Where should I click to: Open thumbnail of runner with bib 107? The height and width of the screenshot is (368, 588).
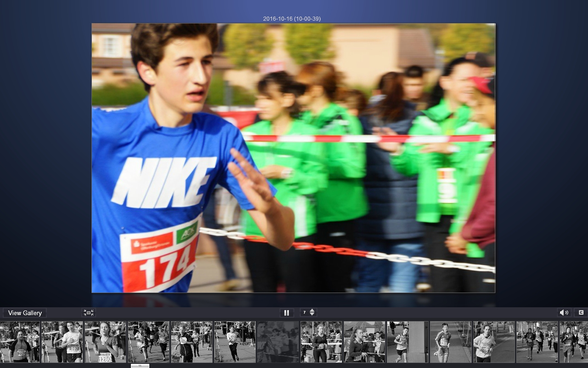point(62,342)
